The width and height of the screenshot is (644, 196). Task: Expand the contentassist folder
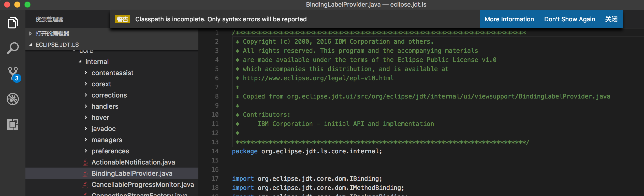tap(86, 73)
